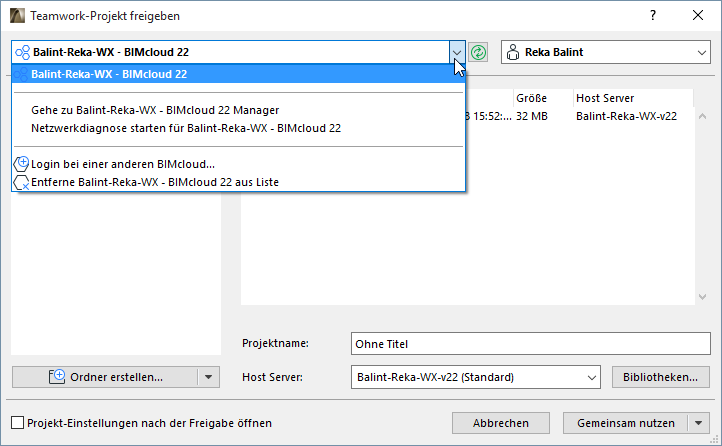Viewport: 722px width, 446px height.
Task: Enable Projekt-Einstellungen nach der Freigabe öffnen
Action: (x=17, y=423)
